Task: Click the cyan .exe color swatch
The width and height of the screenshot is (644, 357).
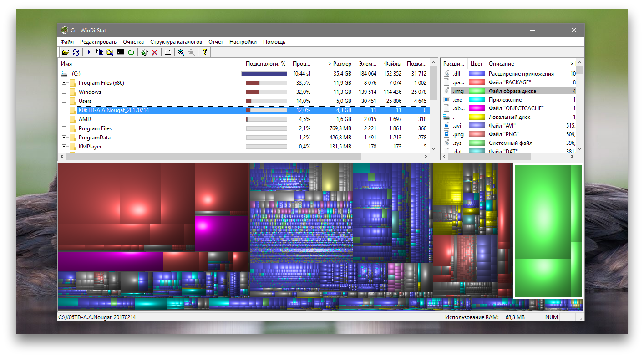Action: [x=477, y=100]
